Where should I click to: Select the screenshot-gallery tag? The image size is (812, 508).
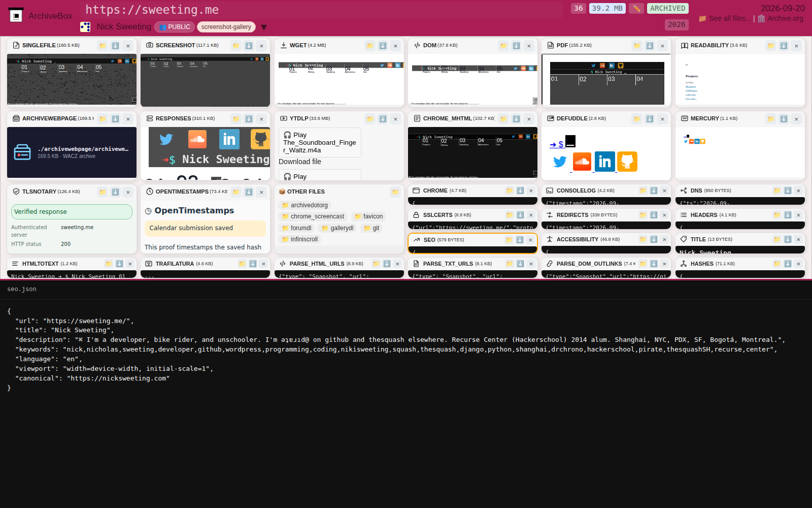(226, 27)
